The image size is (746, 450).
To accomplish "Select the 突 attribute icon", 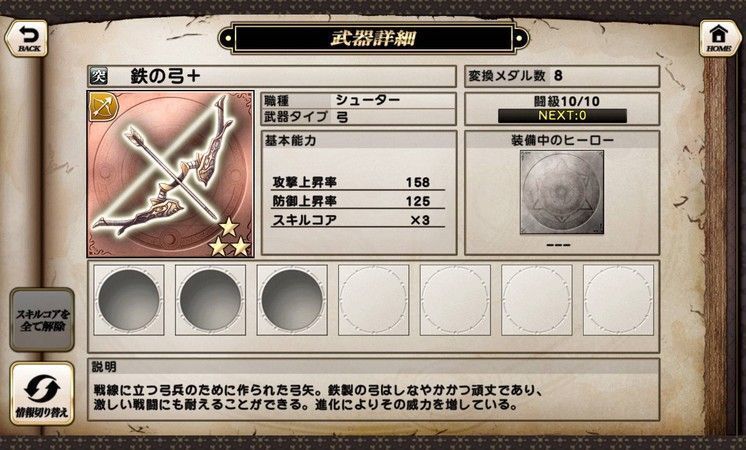I will pos(98,76).
